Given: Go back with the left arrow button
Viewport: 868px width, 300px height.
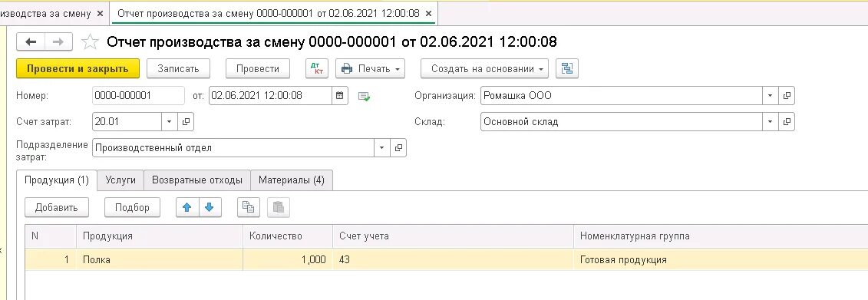Looking at the screenshot, I should [x=31, y=41].
